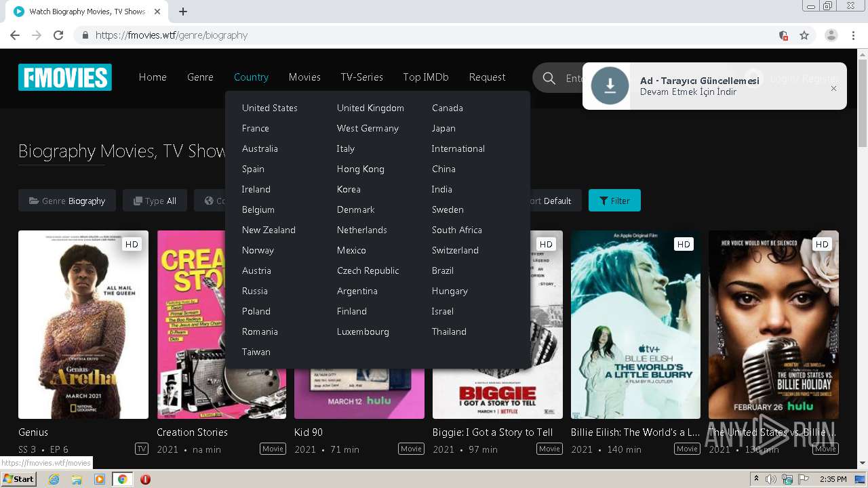
Task: Click the action center flag icon
Action: 804,479
